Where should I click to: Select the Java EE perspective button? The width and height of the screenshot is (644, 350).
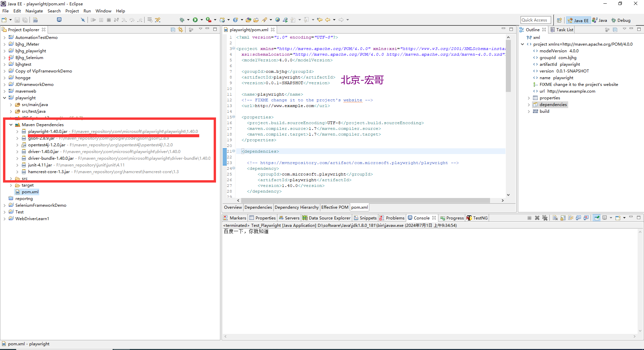pyautogui.click(x=578, y=20)
